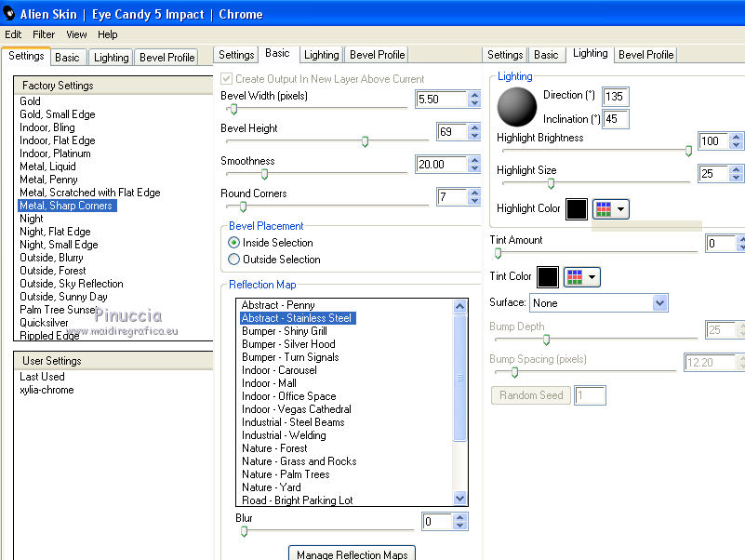Choose the Outside Selection option
This screenshot has width=745, height=560.
(x=234, y=260)
